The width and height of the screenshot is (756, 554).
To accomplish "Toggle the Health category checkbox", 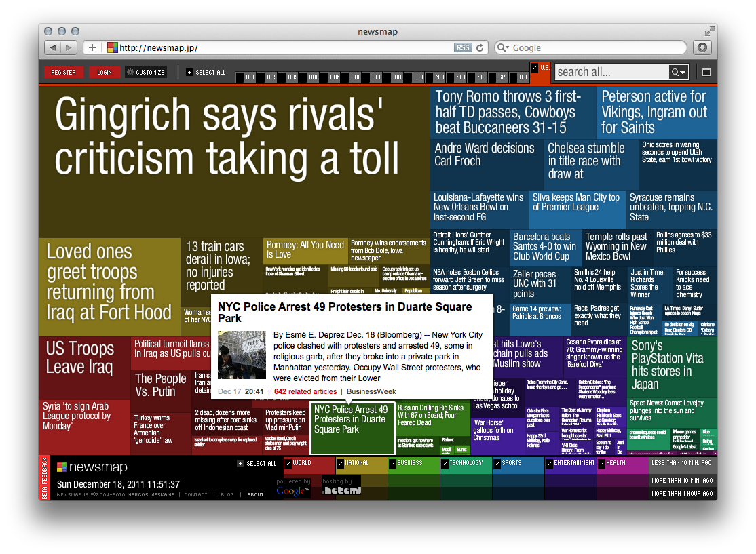I will (602, 464).
